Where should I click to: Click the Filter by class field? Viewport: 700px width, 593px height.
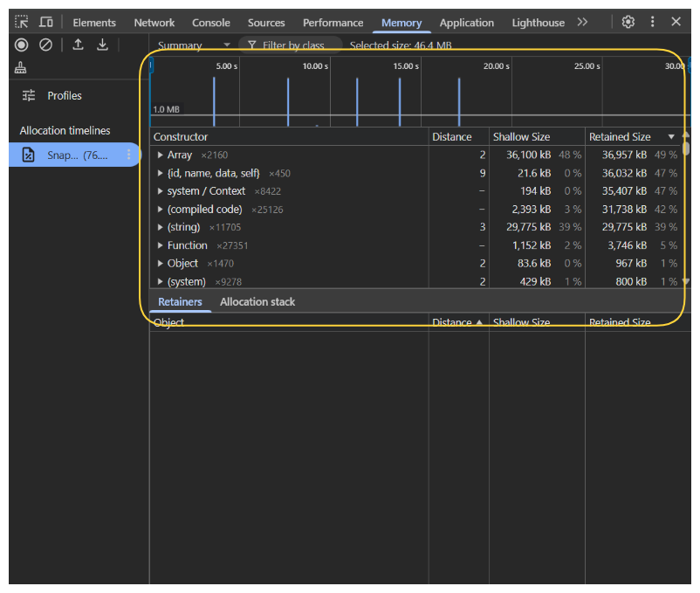pos(291,45)
